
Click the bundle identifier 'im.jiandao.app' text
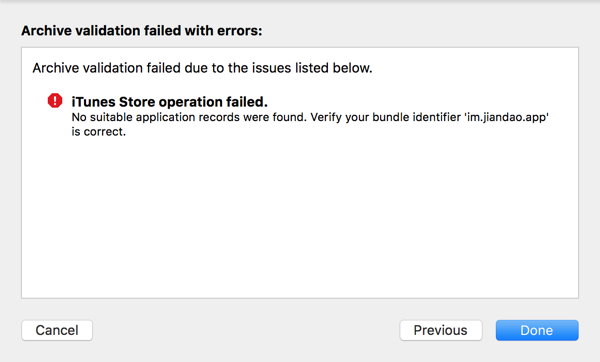tap(507, 117)
